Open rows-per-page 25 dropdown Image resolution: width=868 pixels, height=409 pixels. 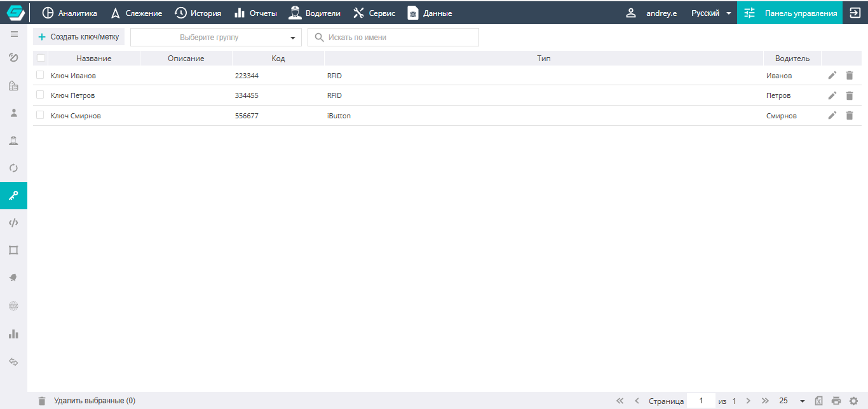(x=792, y=401)
